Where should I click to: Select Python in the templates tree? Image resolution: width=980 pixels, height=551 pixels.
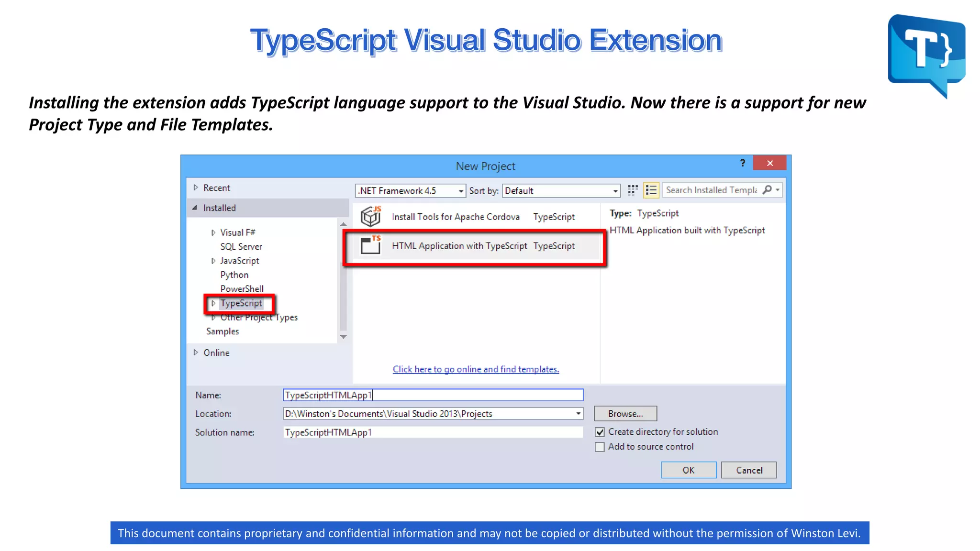pos(234,275)
